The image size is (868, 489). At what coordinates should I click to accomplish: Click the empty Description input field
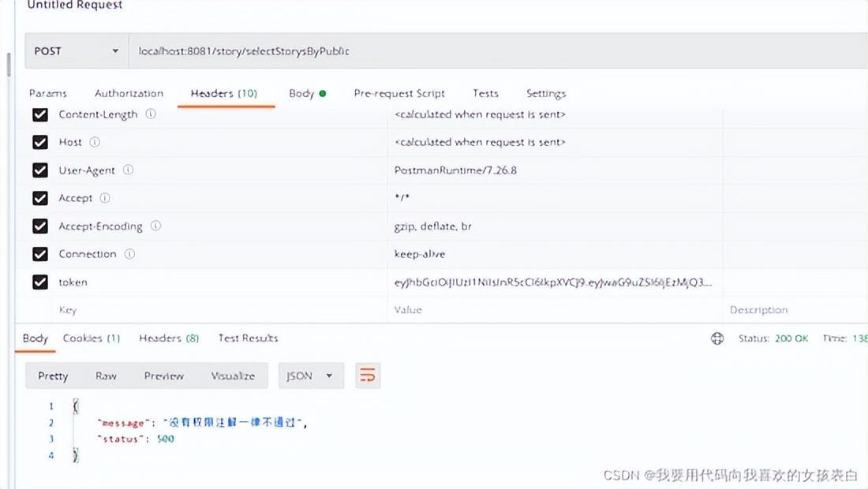click(x=795, y=310)
